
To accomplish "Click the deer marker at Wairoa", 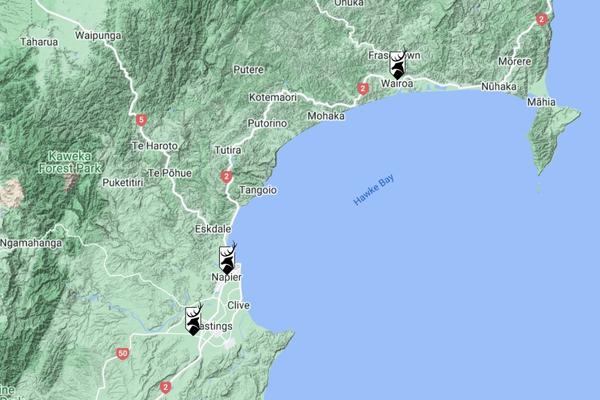I will [x=397, y=64].
